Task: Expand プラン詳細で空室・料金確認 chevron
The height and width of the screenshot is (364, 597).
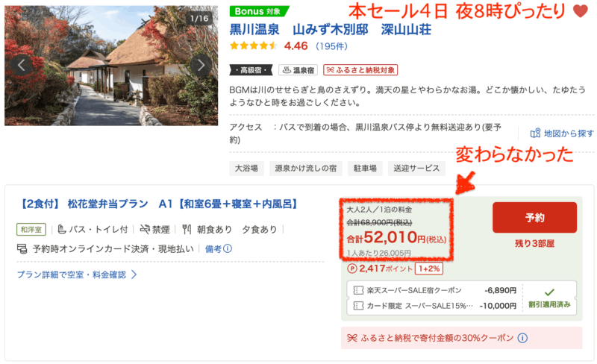Action: [134, 274]
